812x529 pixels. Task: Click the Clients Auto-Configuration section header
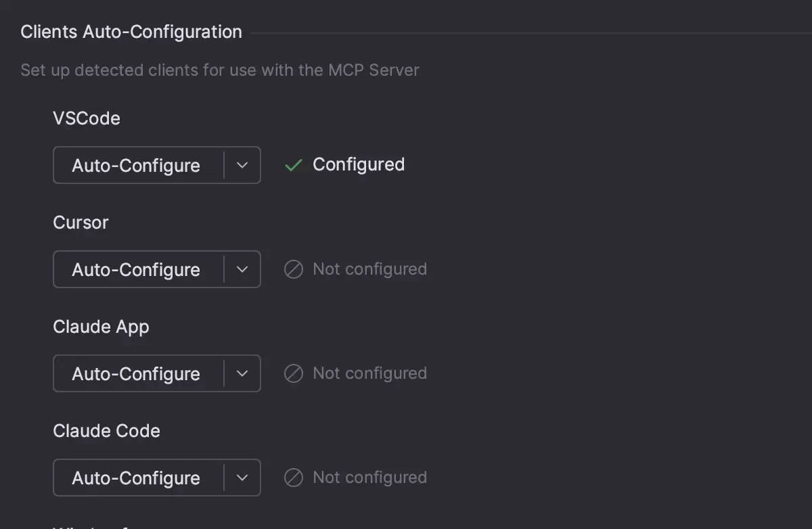point(131,31)
